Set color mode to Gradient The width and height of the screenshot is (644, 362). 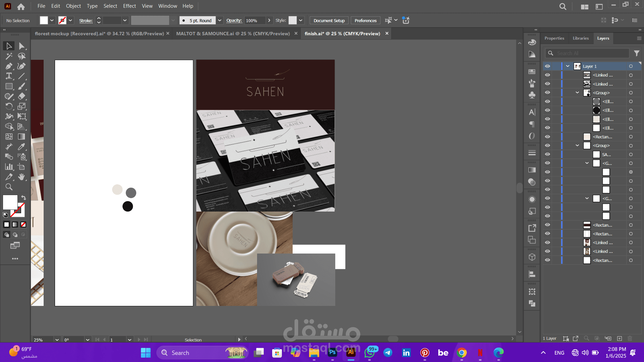[15, 224]
